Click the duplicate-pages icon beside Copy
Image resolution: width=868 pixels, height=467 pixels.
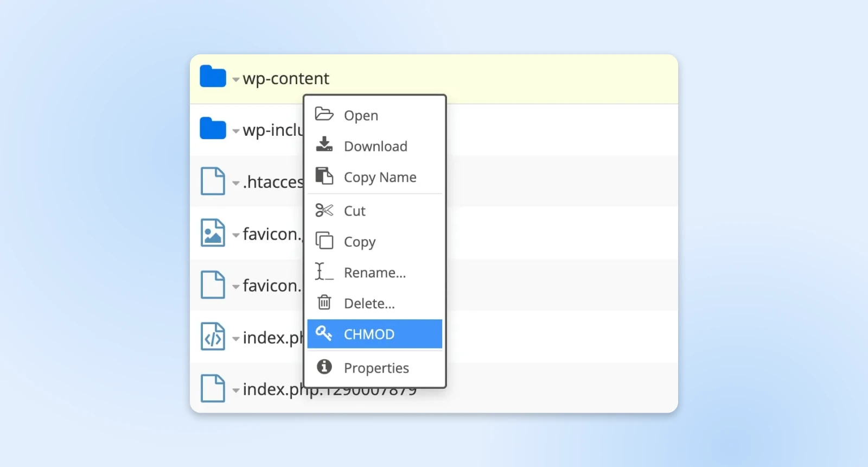(x=324, y=240)
